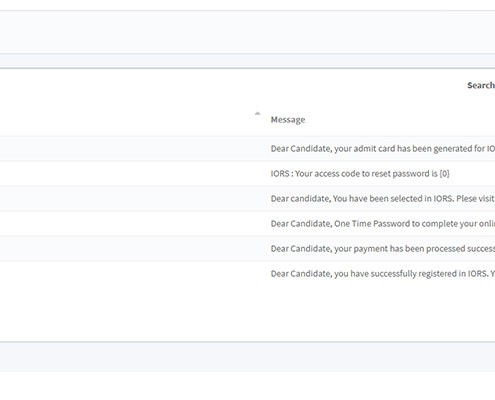
Task: Select the successfully registered in IORS message
Action: coord(383,274)
